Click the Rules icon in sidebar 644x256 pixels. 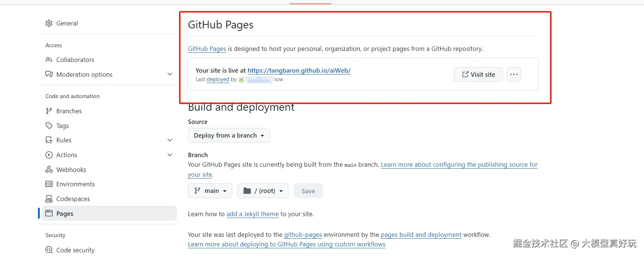(49, 140)
